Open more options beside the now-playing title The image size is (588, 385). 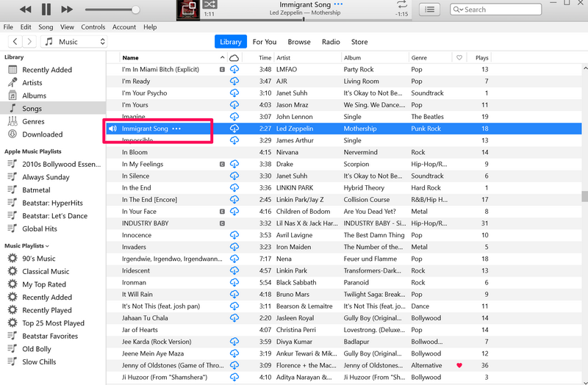[x=338, y=4]
